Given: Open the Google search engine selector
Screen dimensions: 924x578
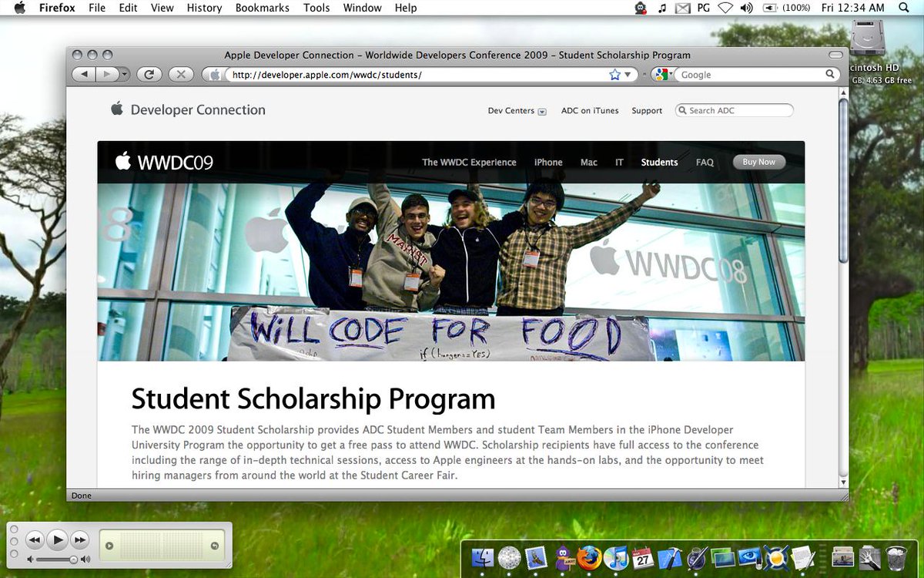Looking at the screenshot, I should pyautogui.click(x=663, y=75).
